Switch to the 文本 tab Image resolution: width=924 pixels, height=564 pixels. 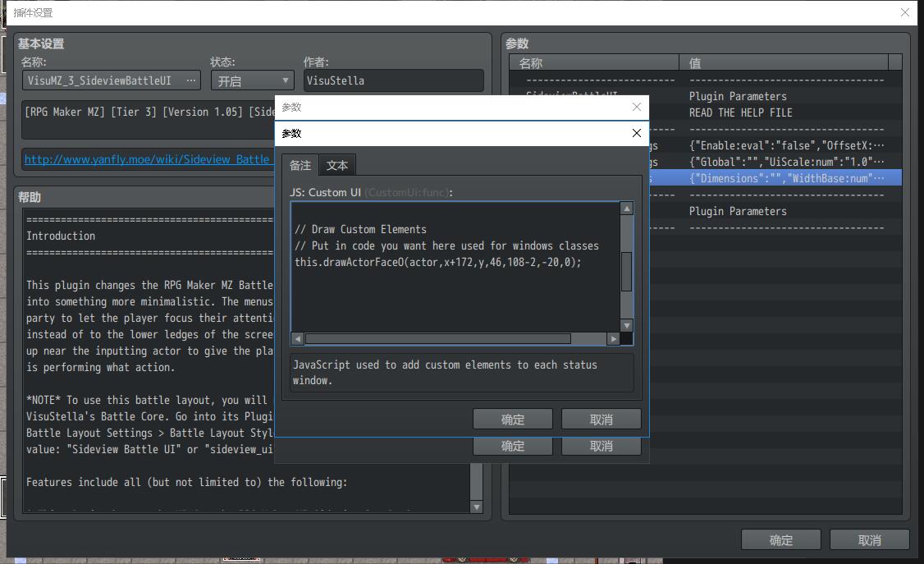pyautogui.click(x=337, y=165)
